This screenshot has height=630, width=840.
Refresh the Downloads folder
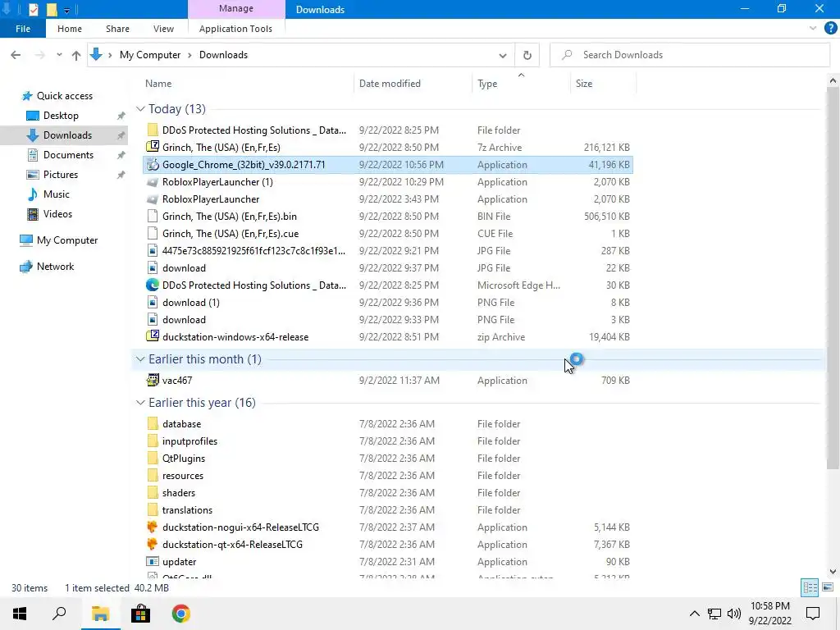point(527,55)
